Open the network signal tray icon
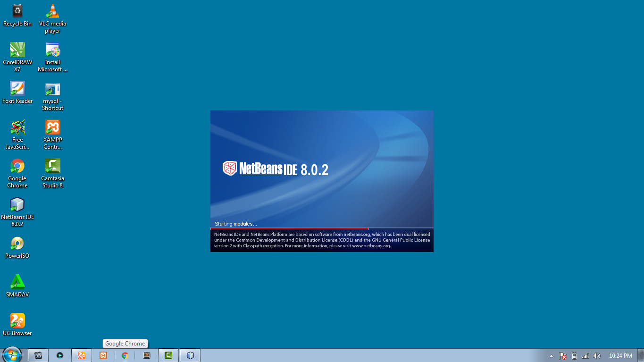The width and height of the screenshot is (644, 362). click(585, 356)
